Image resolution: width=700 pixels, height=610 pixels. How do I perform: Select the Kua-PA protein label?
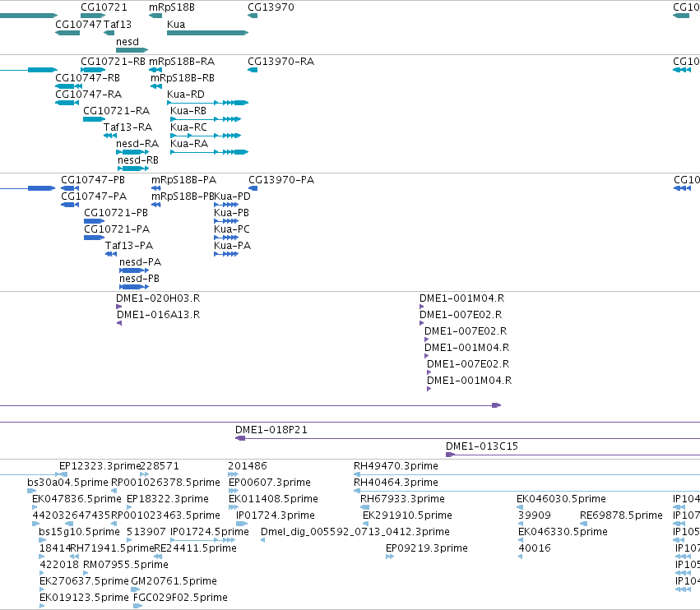[x=232, y=246]
